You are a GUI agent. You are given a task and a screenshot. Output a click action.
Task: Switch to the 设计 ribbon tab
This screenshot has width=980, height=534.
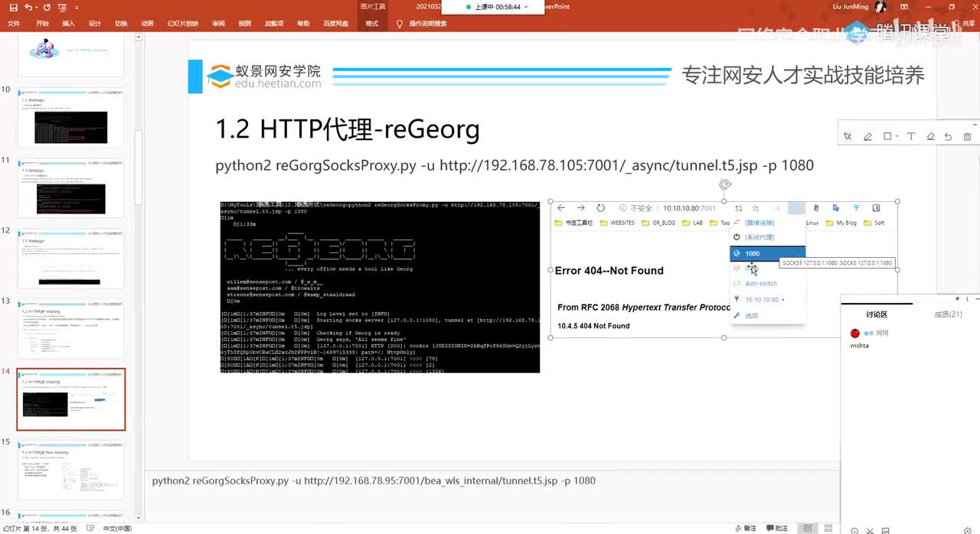coord(95,24)
